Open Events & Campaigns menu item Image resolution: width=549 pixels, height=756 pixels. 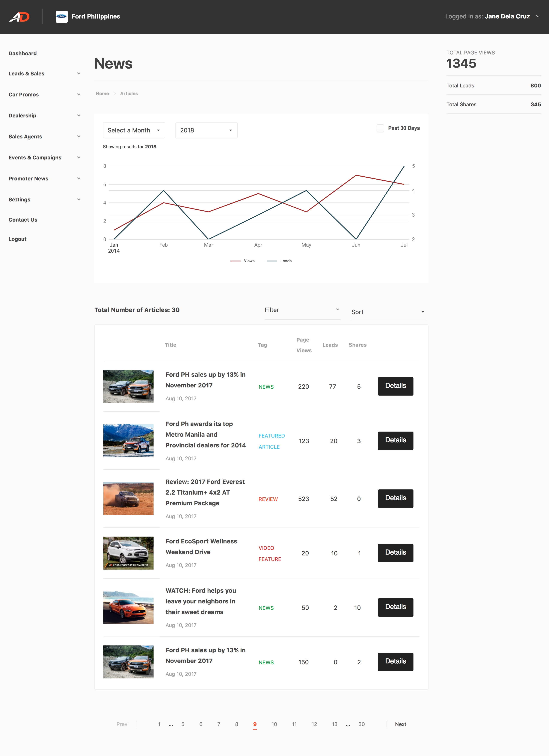35,158
